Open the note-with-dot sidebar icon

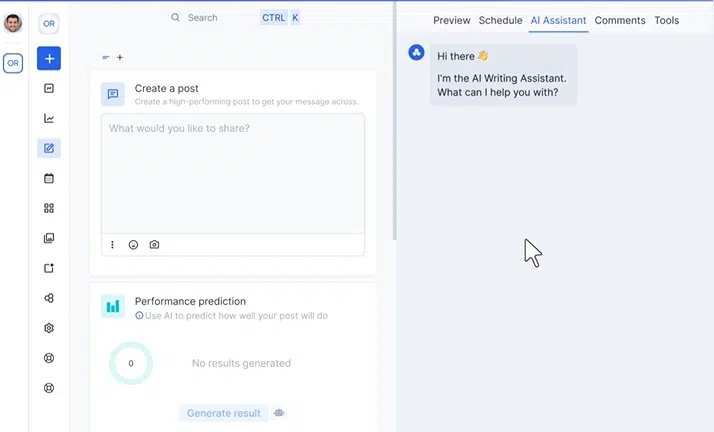coord(49,268)
